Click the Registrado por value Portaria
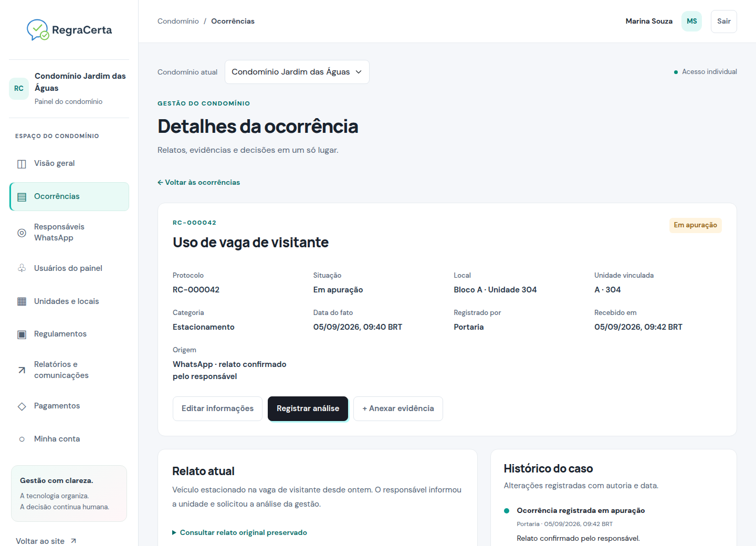The image size is (756, 546). 469,327
